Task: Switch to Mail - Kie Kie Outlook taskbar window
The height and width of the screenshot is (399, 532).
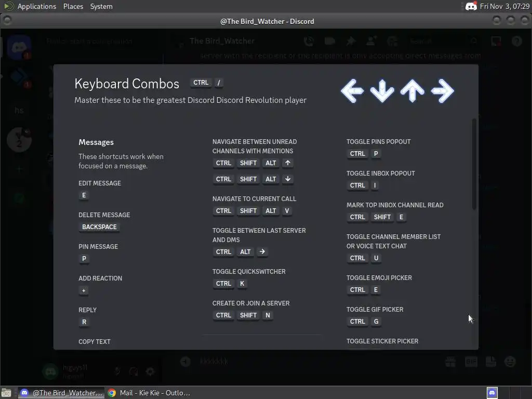Action: 149,393
